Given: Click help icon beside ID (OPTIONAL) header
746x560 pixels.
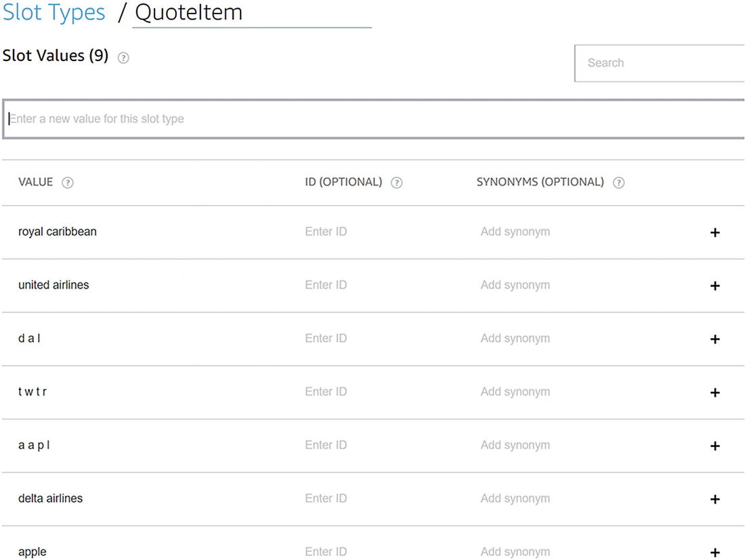Looking at the screenshot, I should [x=397, y=183].
